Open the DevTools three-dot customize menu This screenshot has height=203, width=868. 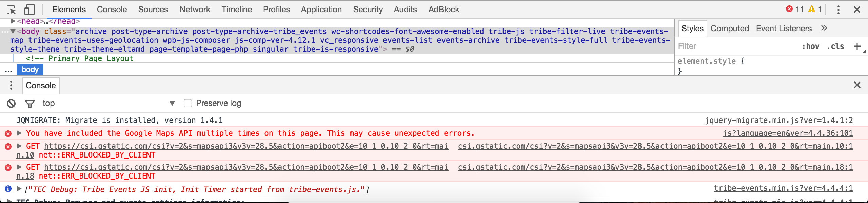pos(838,10)
